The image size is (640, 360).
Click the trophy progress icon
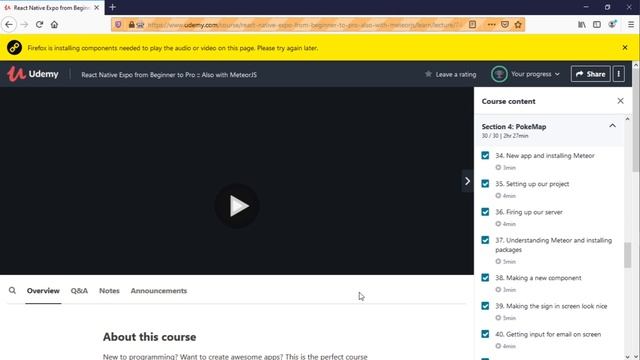click(499, 74)
